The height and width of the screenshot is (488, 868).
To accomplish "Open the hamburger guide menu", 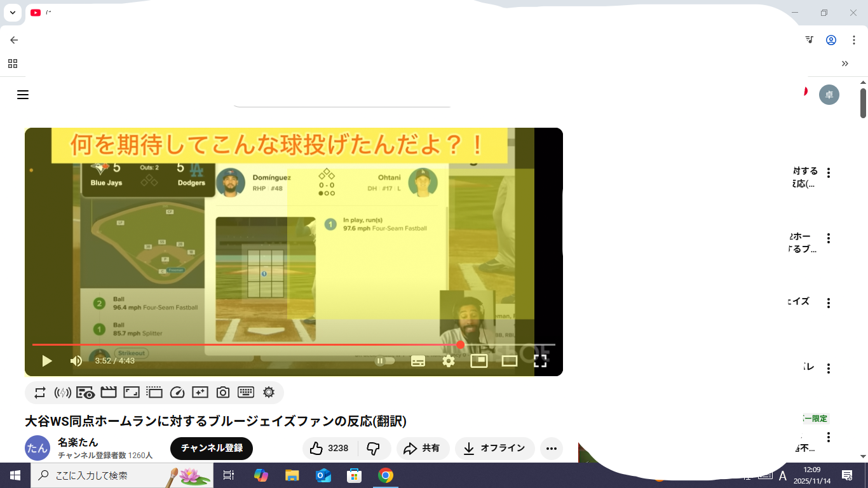I will (23, 95).
